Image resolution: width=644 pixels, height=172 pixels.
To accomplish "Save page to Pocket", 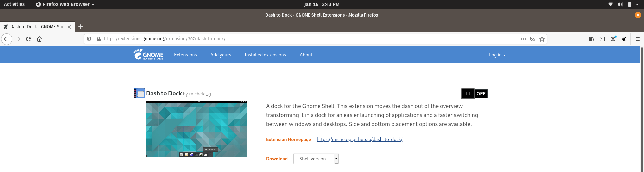I will pos(533,39).
